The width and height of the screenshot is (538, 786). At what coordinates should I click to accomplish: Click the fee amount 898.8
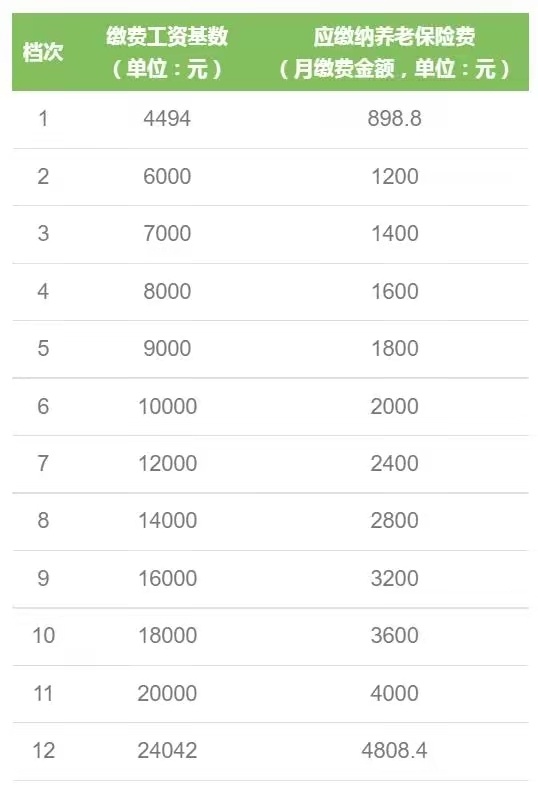coord(395,119)
